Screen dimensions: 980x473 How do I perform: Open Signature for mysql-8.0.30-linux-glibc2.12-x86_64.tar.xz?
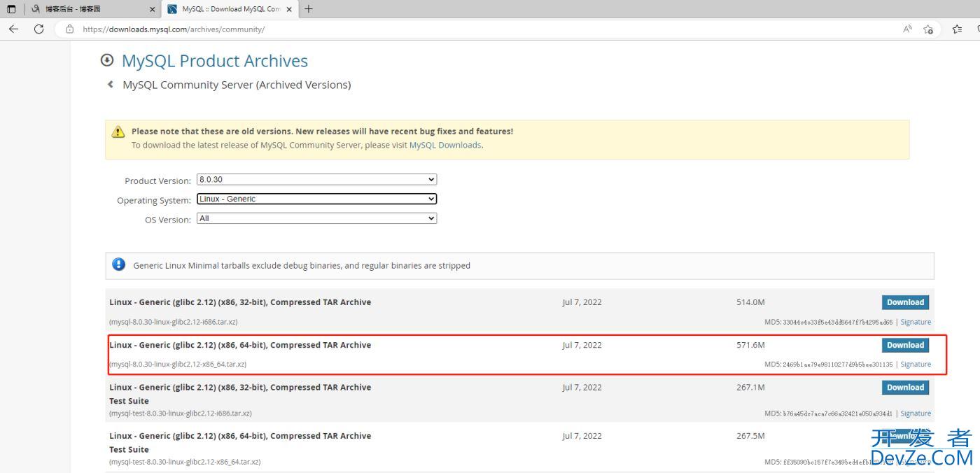pyautogui.click(x=916, y=364)
